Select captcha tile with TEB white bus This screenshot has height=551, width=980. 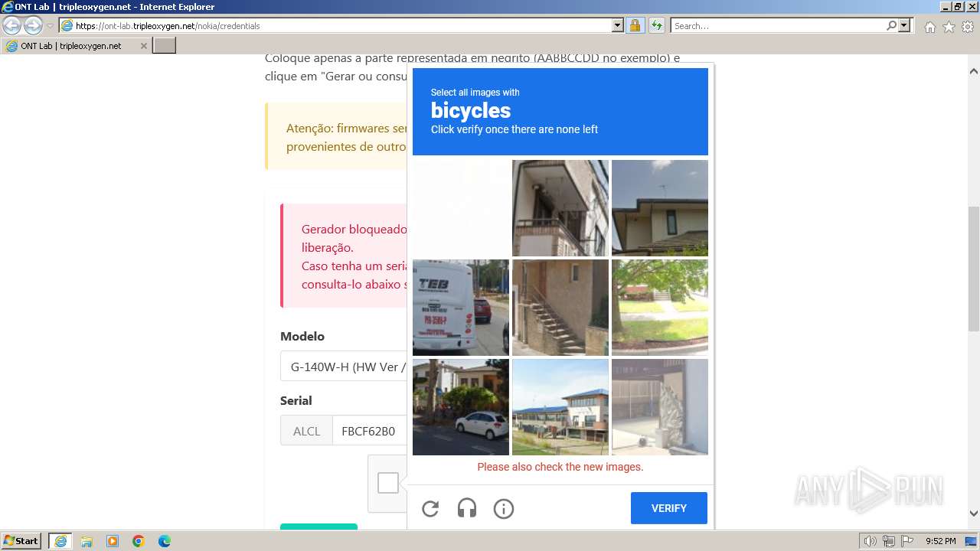tap(461, 308)
